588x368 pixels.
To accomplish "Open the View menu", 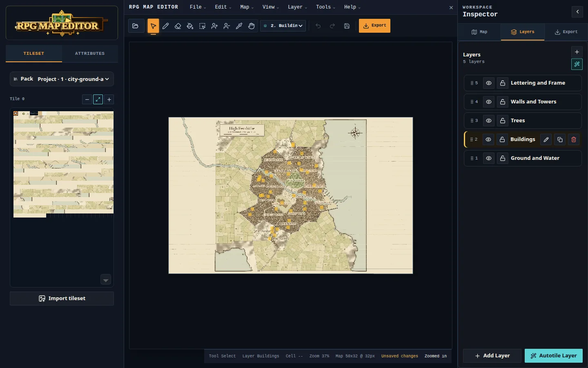I will click(271, 7).
